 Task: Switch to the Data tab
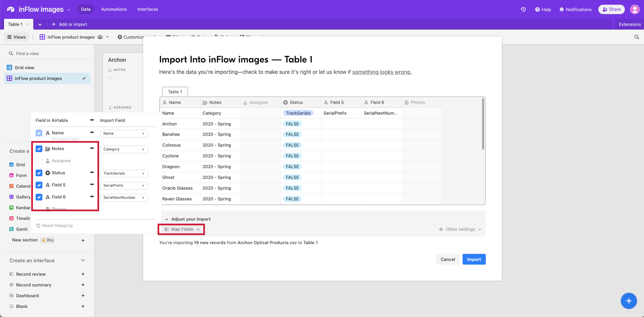(86, 9)
